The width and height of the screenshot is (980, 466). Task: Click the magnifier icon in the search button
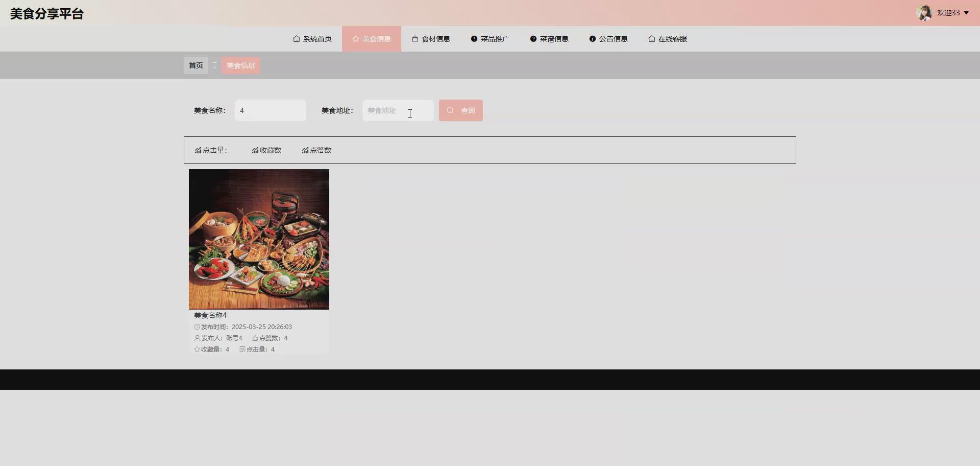[450, 110]
